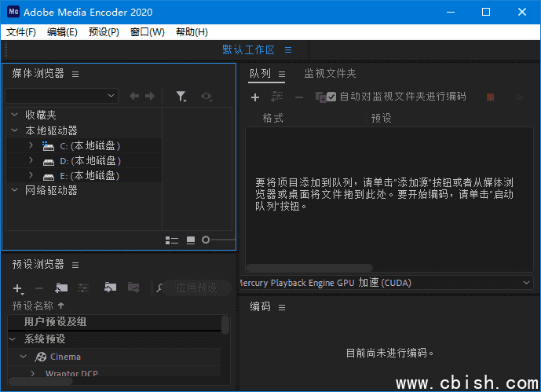Open the 编辑(E) menu

click(x=62, y=32)
